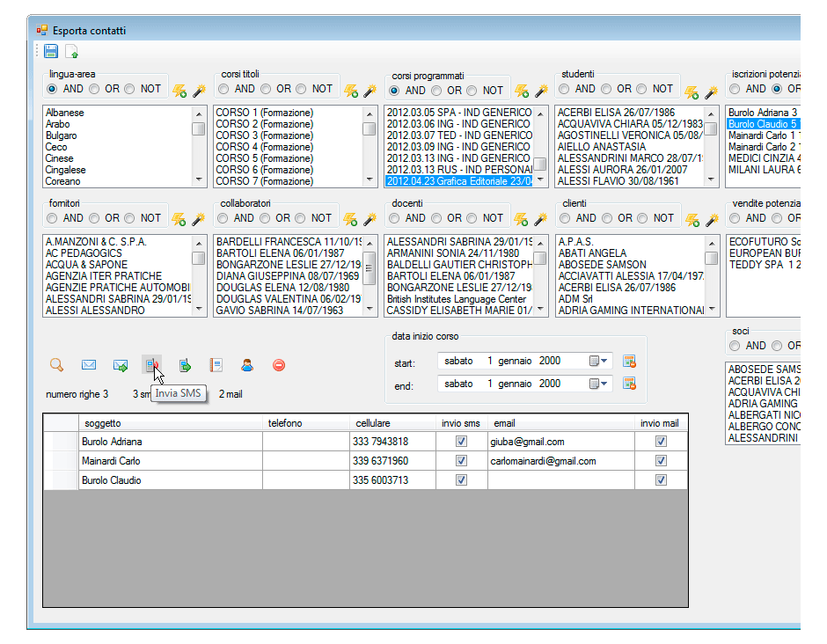The height and width of the screenshot is (644, 827).
Task: Click the envelope with green arrow icon
Action: point(121,365)
